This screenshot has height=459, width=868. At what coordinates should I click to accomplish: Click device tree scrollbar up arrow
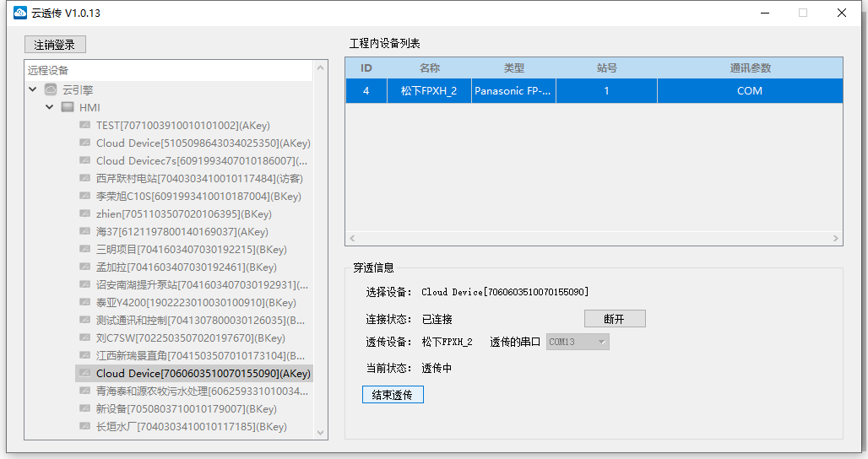point(320,67)
